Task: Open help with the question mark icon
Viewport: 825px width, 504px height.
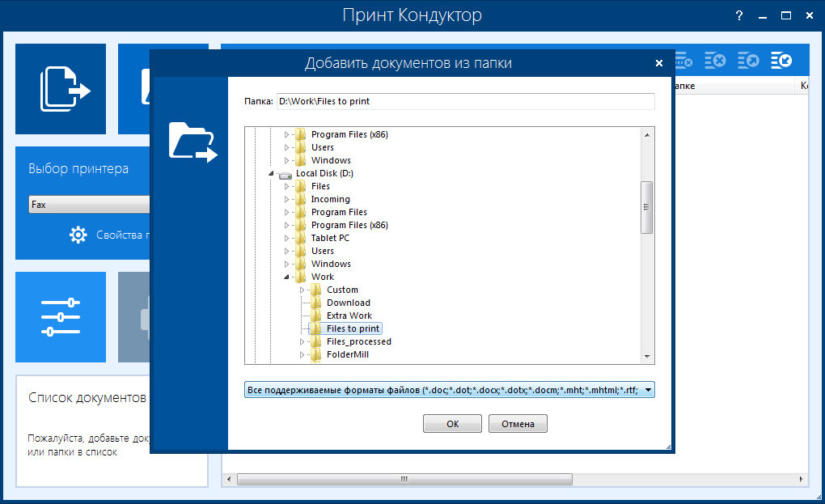Action: point(739,16)
